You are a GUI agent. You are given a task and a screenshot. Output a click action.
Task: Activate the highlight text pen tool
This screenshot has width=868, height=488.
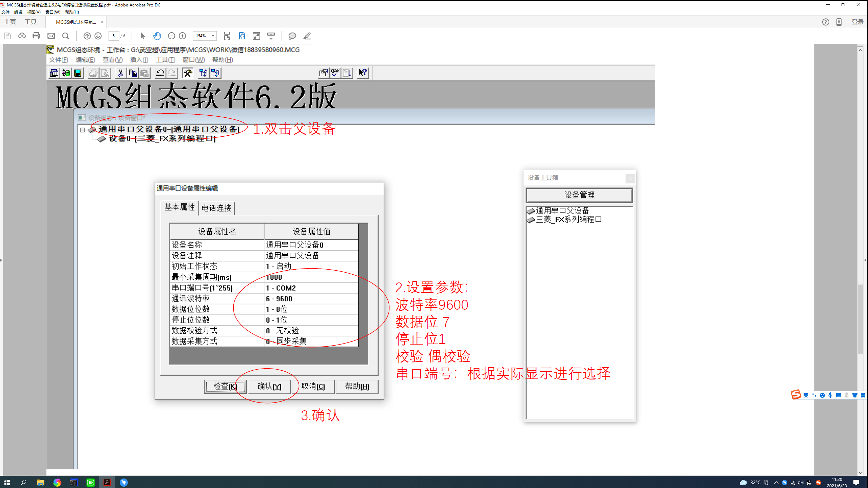pyautogui.click(x=307, y=36)
